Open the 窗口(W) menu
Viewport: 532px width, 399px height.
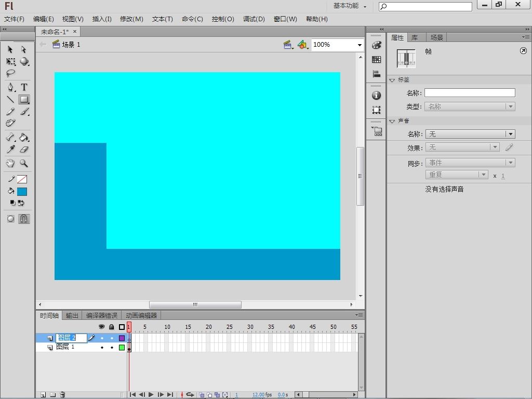pos(285,19)
